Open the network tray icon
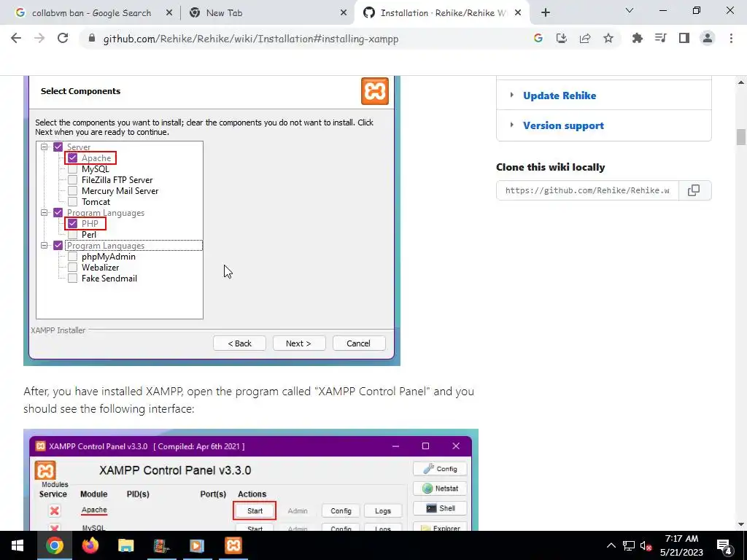Viewport: 747px width, 560px height. click(x=629, y=546)
